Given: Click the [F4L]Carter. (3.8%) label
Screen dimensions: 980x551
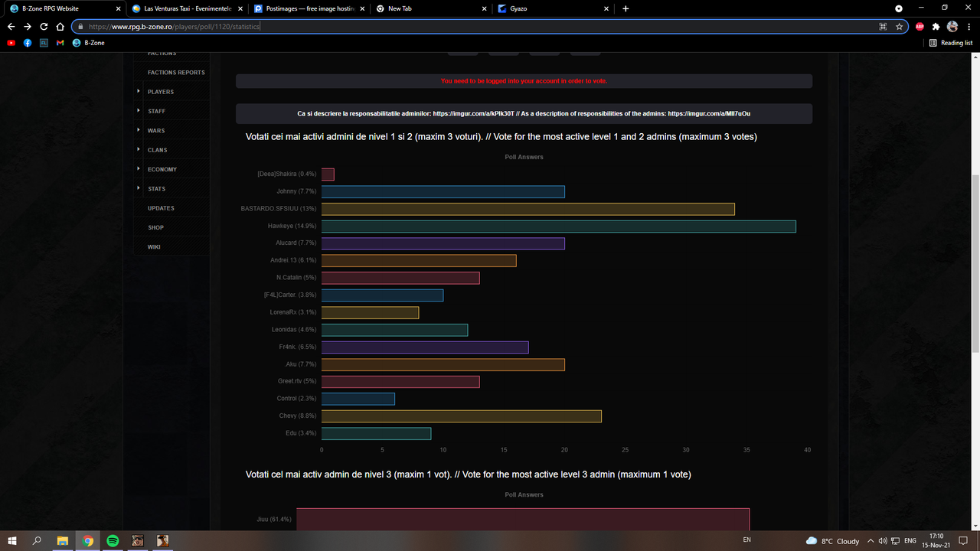Looking at the screenshot, I should 290,295.
